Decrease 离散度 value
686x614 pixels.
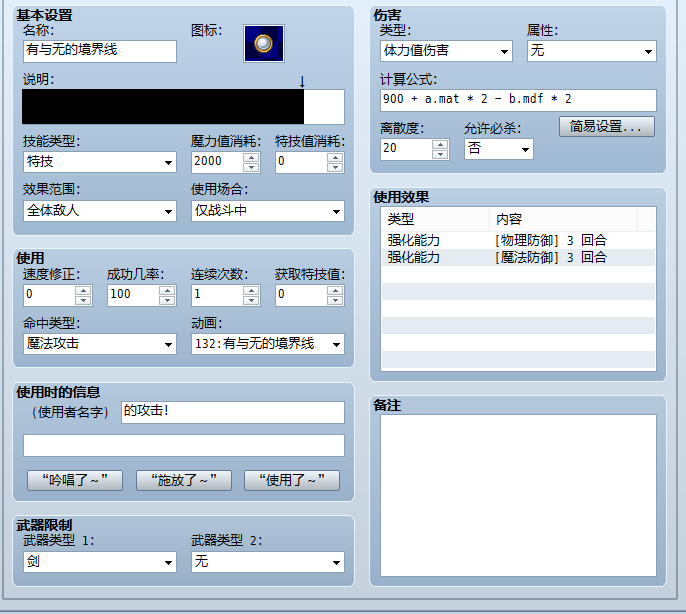[x=440, y=154]
